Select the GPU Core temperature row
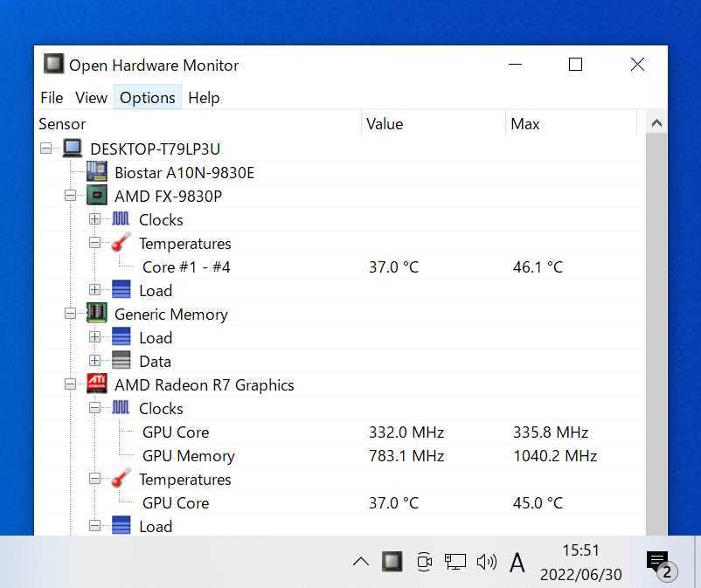Viewport: 701px width, 588px height. (340, 502)
